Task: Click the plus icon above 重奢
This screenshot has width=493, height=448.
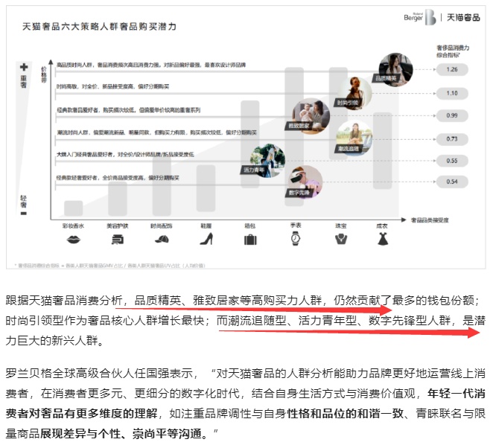Action: pos(24,67)
